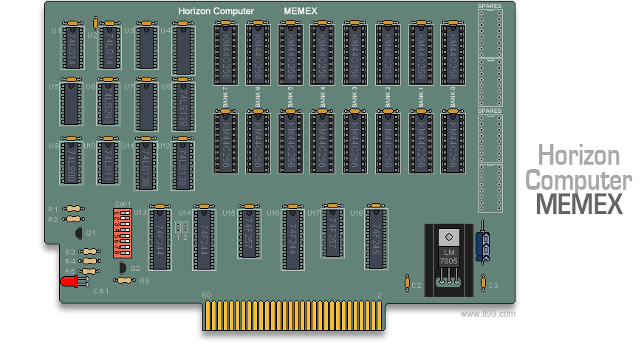Click the red SW1 DIP switch block
644x347 pixels.
pyautogui.click(x=123, y=233)
